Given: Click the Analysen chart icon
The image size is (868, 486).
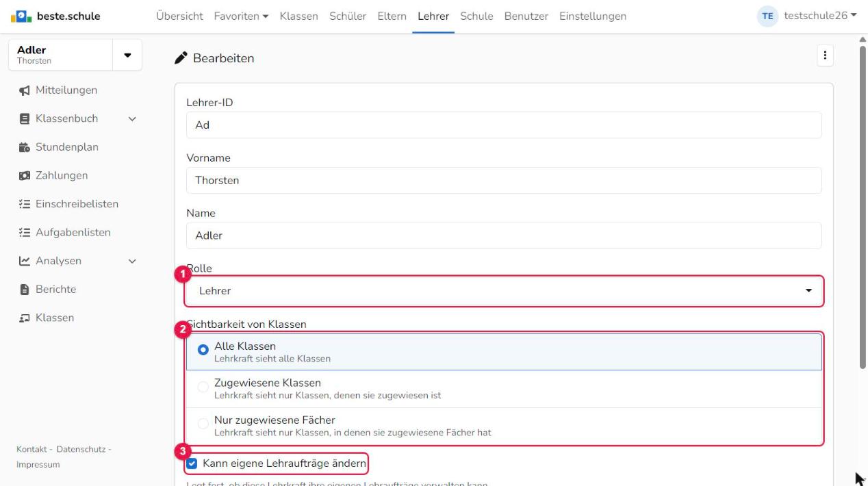Looking at the screenshot, I should pyautogui.click(x=24, y=261).
